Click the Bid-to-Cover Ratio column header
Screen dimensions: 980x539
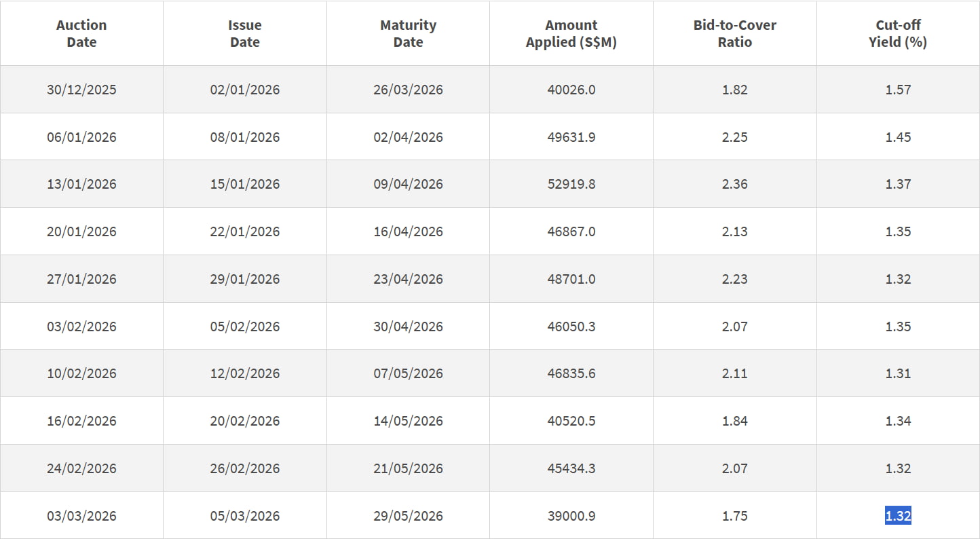pyautogui.click(x=734, y=33)
